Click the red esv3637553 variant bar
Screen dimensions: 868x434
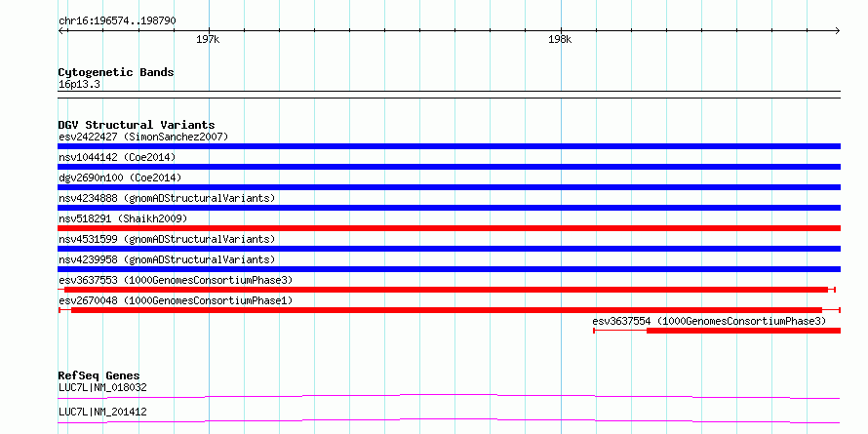(446, 290)
